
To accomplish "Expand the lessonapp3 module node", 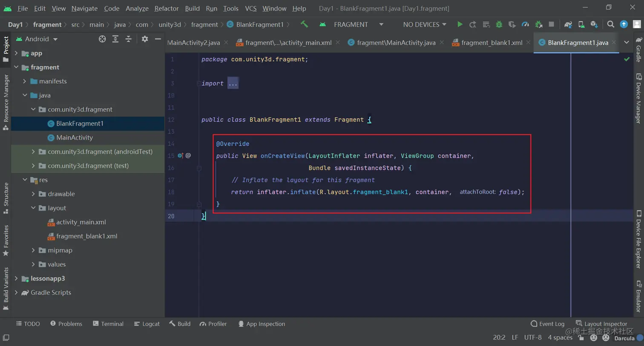I will tap(16, 278).
